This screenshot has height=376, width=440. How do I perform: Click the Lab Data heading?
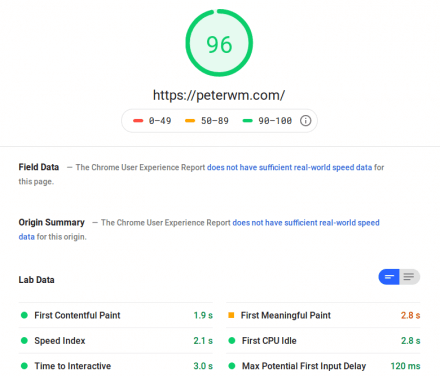(x=36, y=280)
